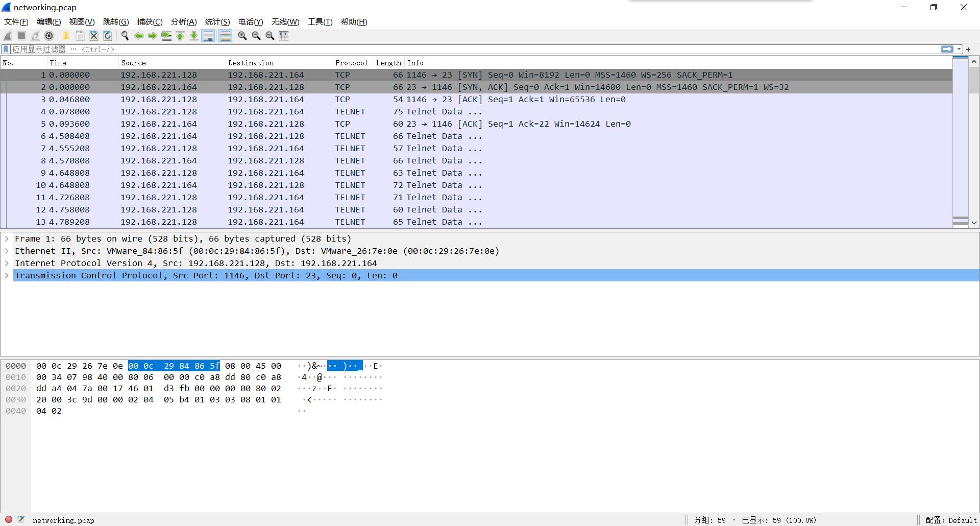This screenshot has width=980, height=526.
Task: Open the 分析(A) menu
Action: 184,21
